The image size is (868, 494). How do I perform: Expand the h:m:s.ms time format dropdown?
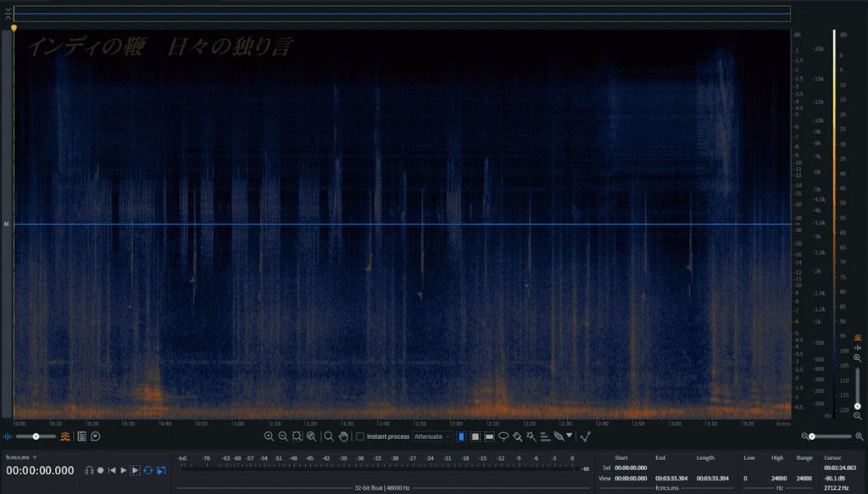click(35, 458)
